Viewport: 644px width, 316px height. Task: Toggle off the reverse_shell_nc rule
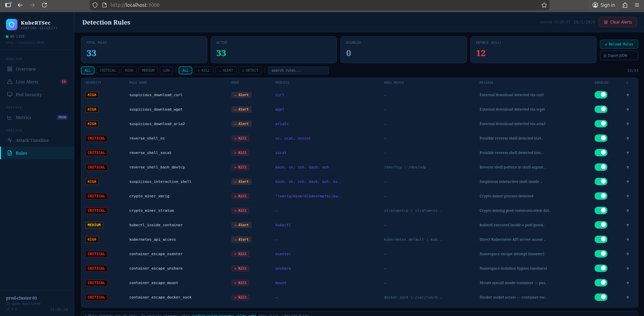601,138
